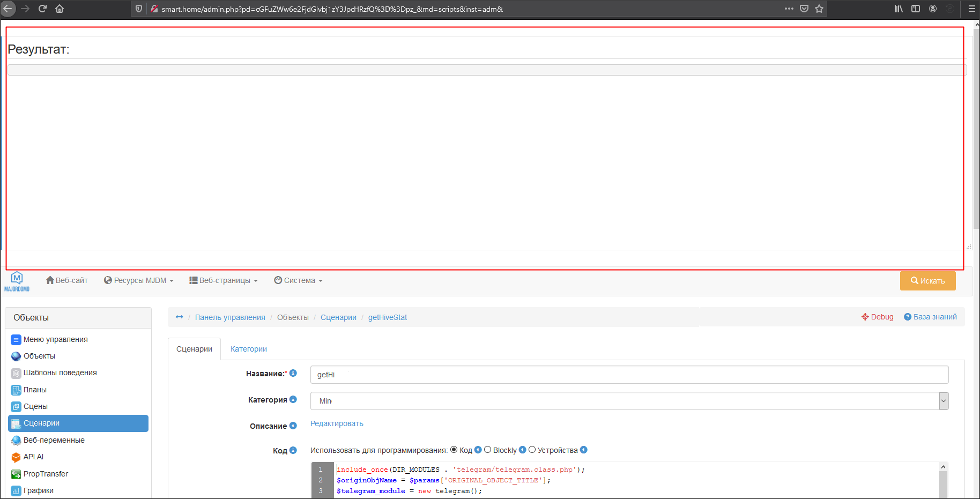980x499 pixels.
Task: Reload the current page
Action: [42, 9]
